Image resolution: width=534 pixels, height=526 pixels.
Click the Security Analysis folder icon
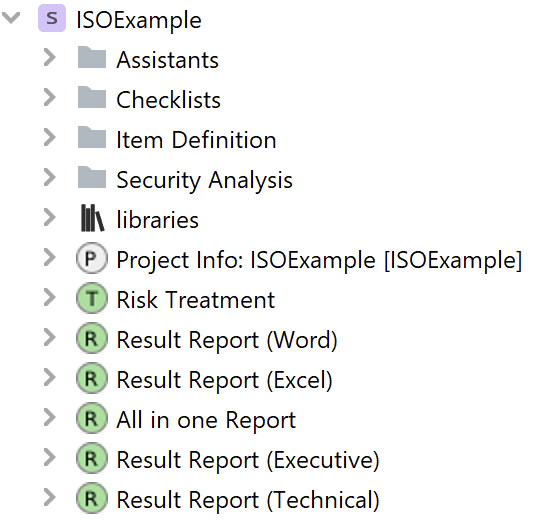pyautogui.click(x=92, y=177)
